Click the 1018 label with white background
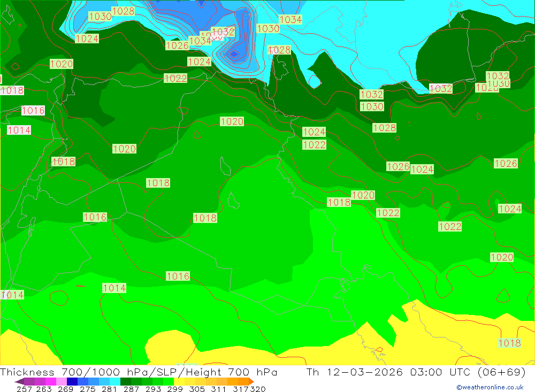The width and height of the screenshot is (535, 392). tap(12, 90)
